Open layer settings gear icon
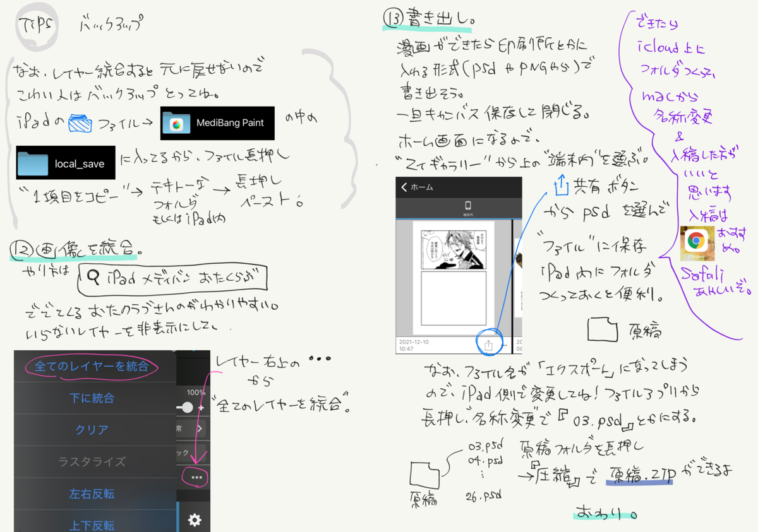758x532 pixels. tap(195, 519)
